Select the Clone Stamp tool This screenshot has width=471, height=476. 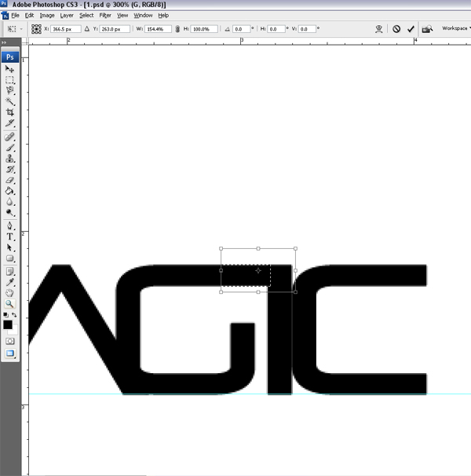click(x=9, y=159)
